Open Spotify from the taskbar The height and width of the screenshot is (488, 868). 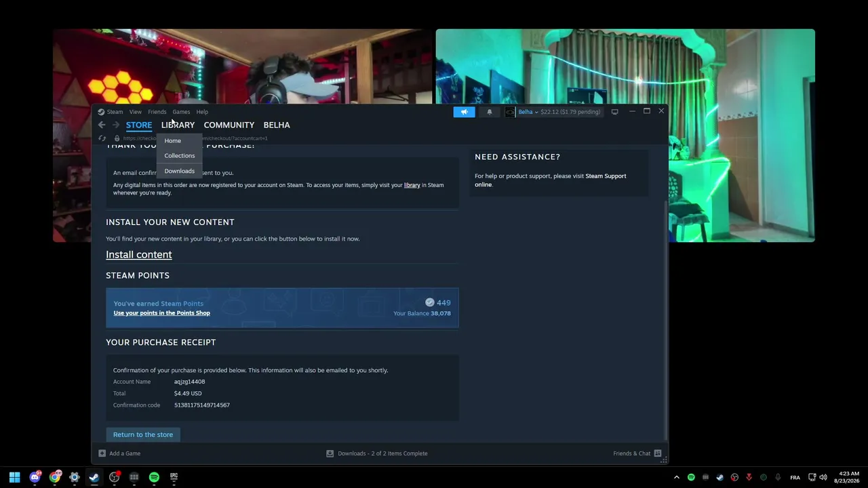(154, 477)
